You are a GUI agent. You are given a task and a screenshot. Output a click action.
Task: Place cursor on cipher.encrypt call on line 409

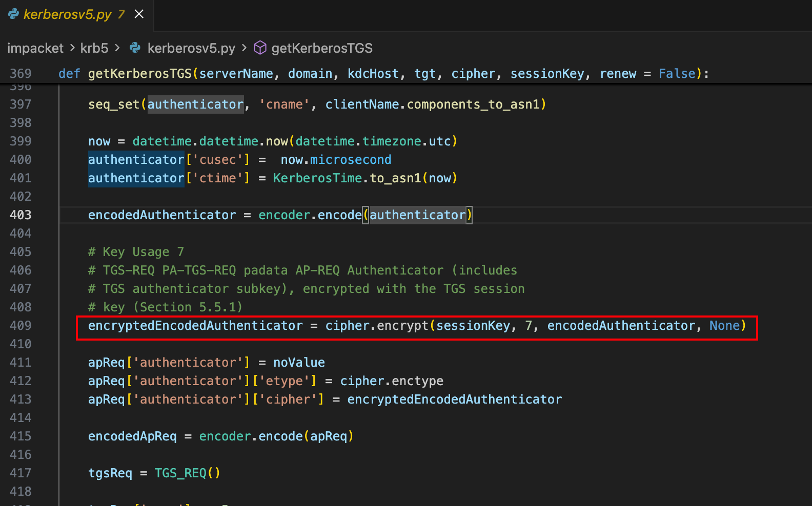click(377, 326)
